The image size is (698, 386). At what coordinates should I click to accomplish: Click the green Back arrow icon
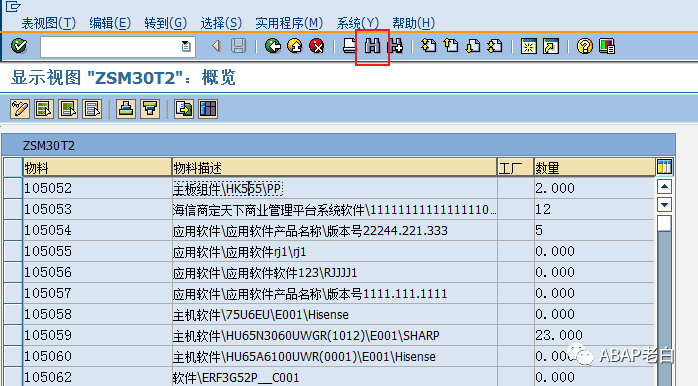point(272,46)
